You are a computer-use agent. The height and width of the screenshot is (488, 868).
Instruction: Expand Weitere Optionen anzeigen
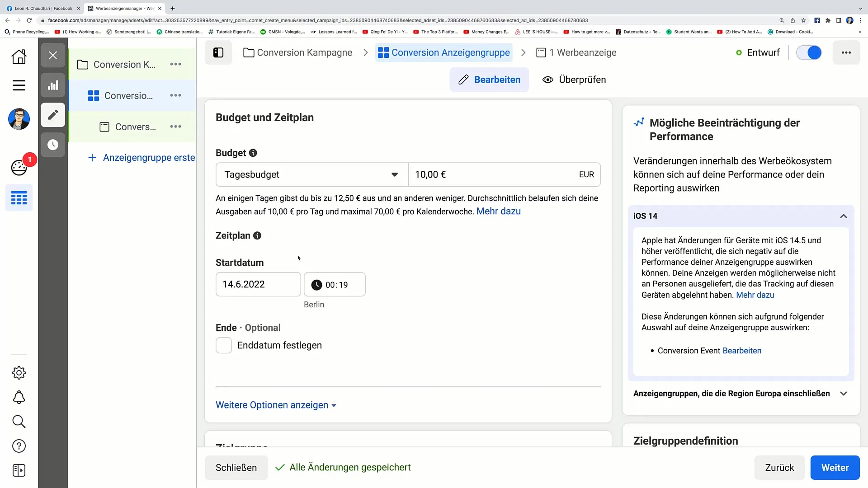click(276, 405)
